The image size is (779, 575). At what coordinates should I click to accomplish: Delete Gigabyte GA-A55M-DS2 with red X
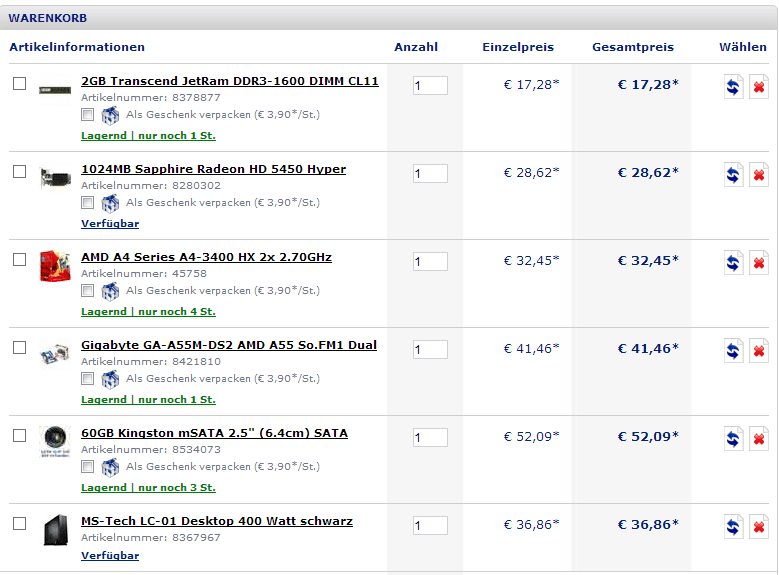(x=759, y=350)
